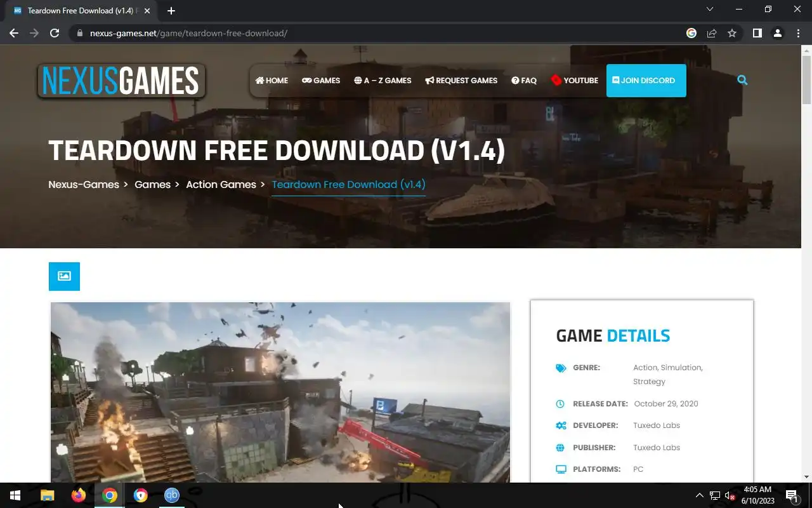Image resolution: width=812 pixels, height=508 pixels.
Task: Open the Chrome profile avatar icon
Action: [x=777, y=33]
